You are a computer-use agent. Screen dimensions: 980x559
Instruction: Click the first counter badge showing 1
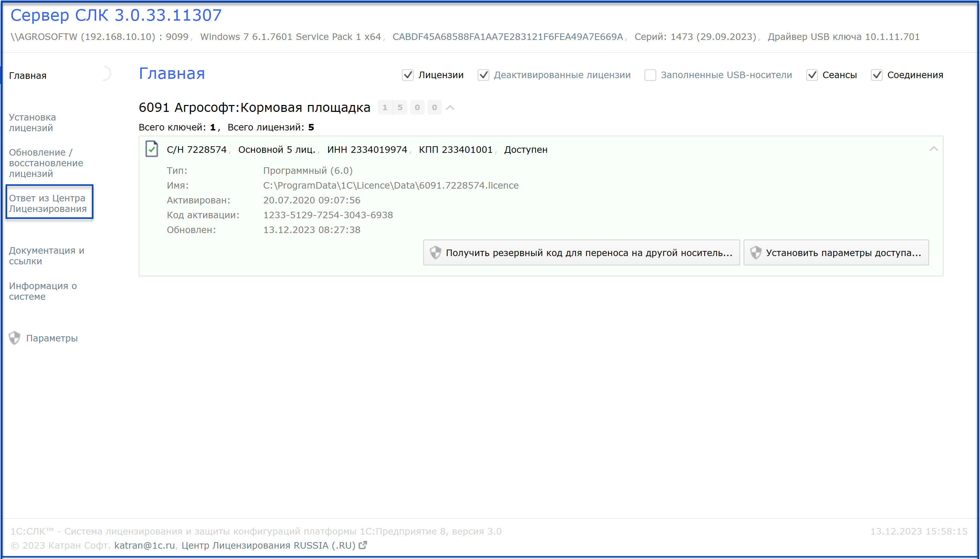(385, 107)
